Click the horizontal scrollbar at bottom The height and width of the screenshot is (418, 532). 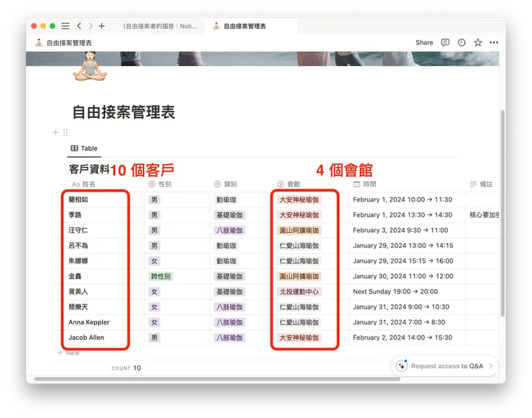click(x=217, y=378)
